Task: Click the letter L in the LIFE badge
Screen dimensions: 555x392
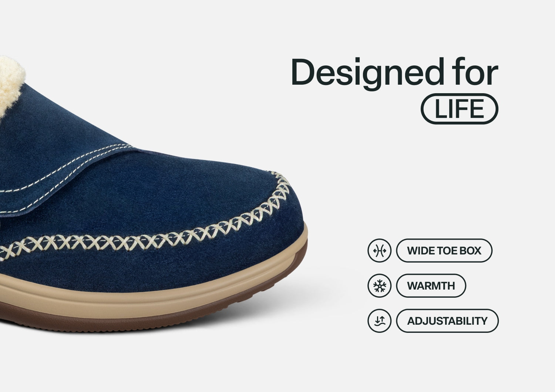Action: click(440, 109)
